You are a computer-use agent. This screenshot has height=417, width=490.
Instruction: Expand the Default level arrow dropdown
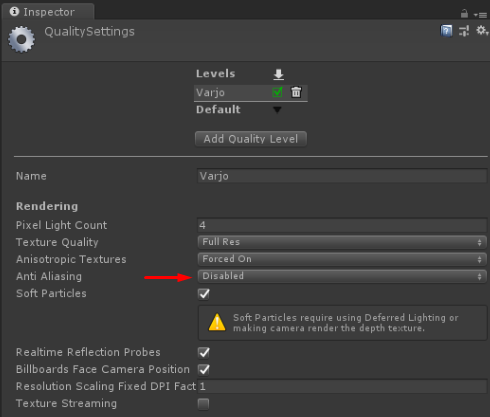click(277, 110)
